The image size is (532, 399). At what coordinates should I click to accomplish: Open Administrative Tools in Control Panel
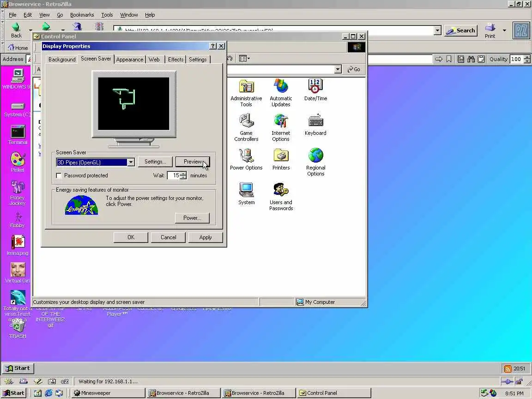[246, 93]
